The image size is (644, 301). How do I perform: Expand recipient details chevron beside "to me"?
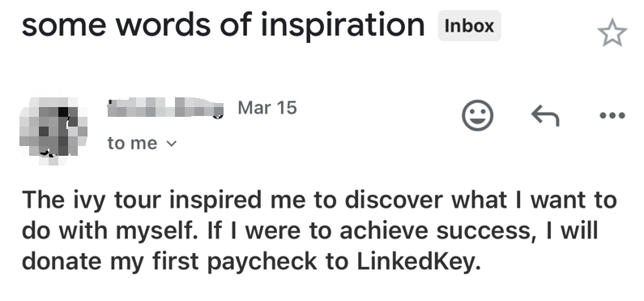click(x=171, y=144)
